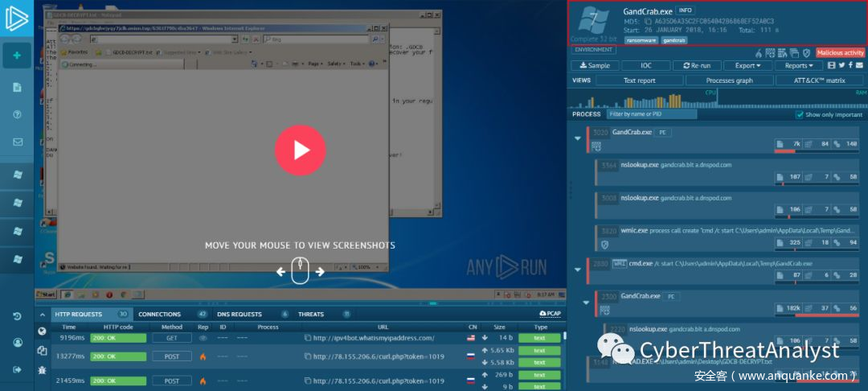
Task: Start a new task with plus icon
Action: click(17, 56)
